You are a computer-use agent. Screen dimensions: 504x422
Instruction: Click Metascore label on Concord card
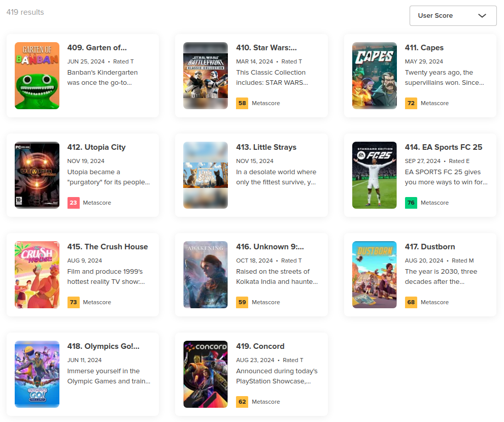tap(265, 402)
